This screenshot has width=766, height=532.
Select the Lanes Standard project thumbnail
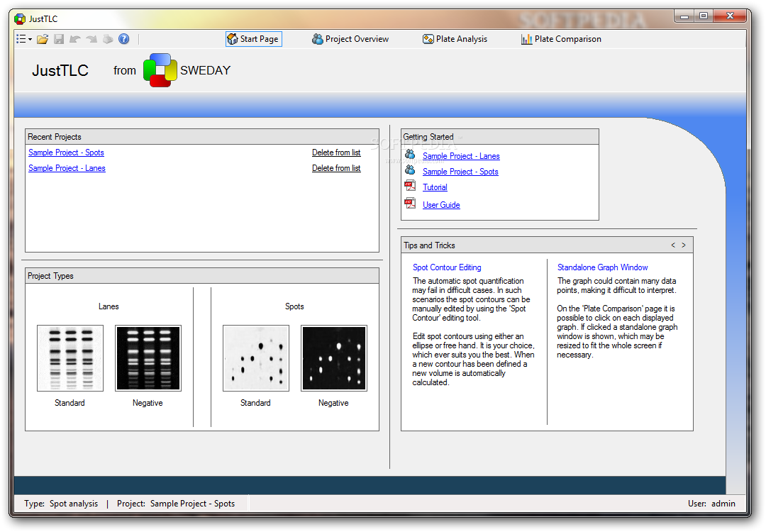tap(70, 358)
